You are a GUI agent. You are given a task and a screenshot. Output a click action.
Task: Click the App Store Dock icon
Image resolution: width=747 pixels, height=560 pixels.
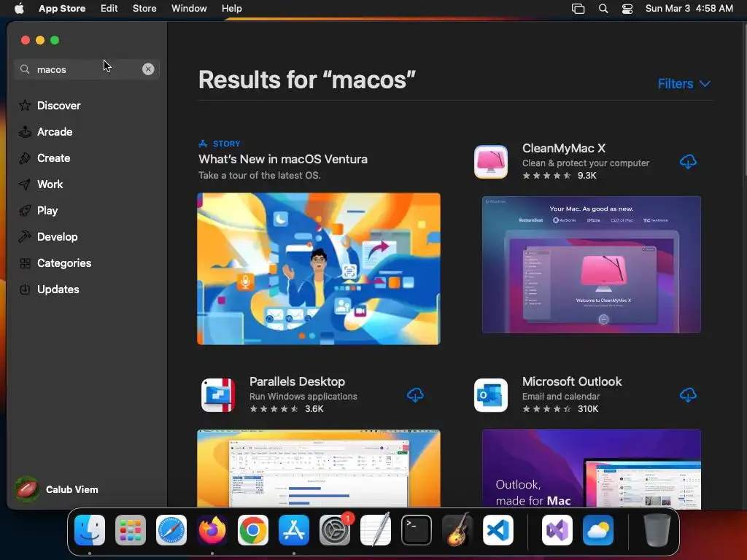294,530
